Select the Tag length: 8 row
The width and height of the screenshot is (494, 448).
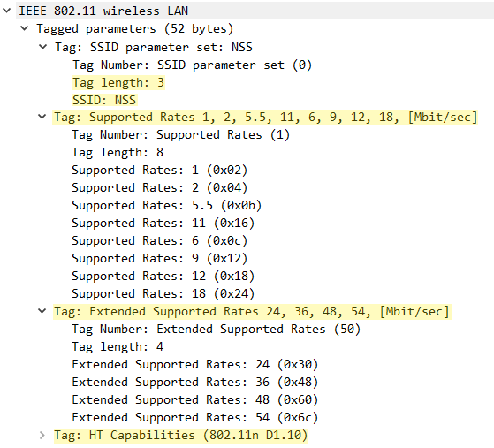(x=118, y=153)
